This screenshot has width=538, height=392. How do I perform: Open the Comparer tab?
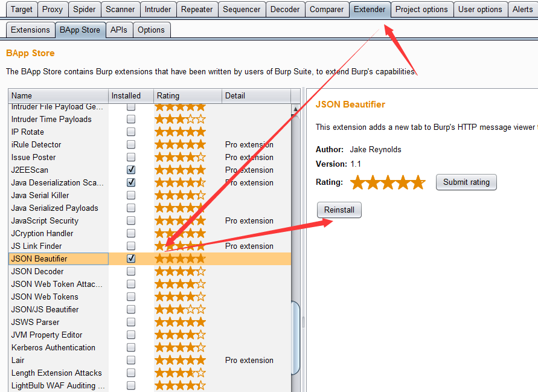tap(327, 9)
